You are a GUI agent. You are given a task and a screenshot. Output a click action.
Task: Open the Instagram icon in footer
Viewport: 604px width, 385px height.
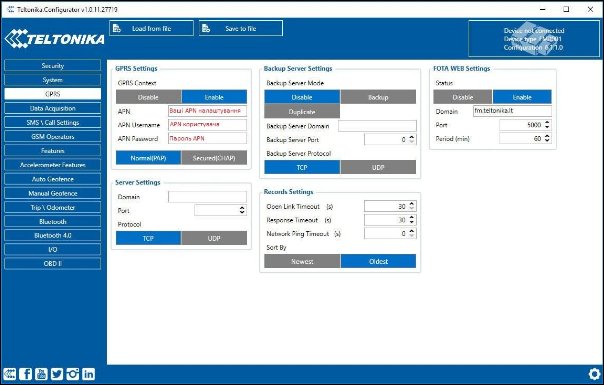72,374
